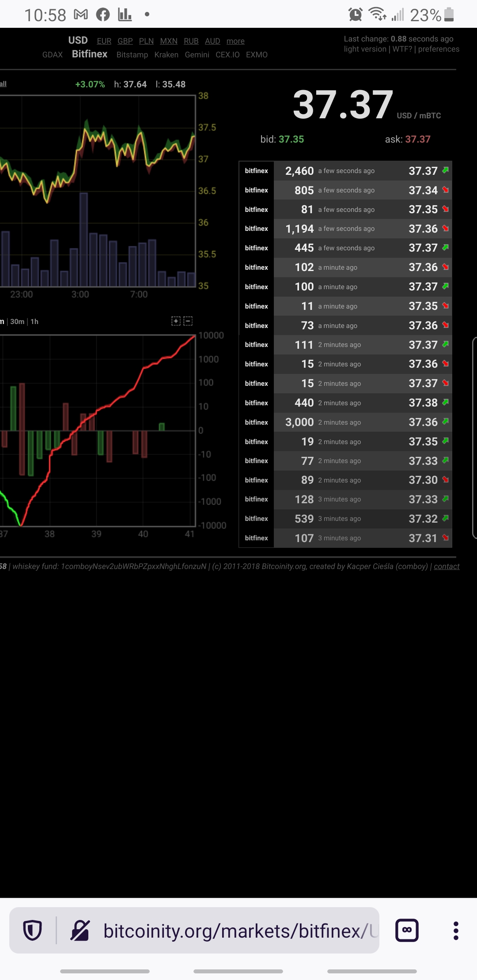Viewport: 477px width, 980px height.
Task: Click the whiskey fund bitcoin address
Action: (x=133, y=566)
